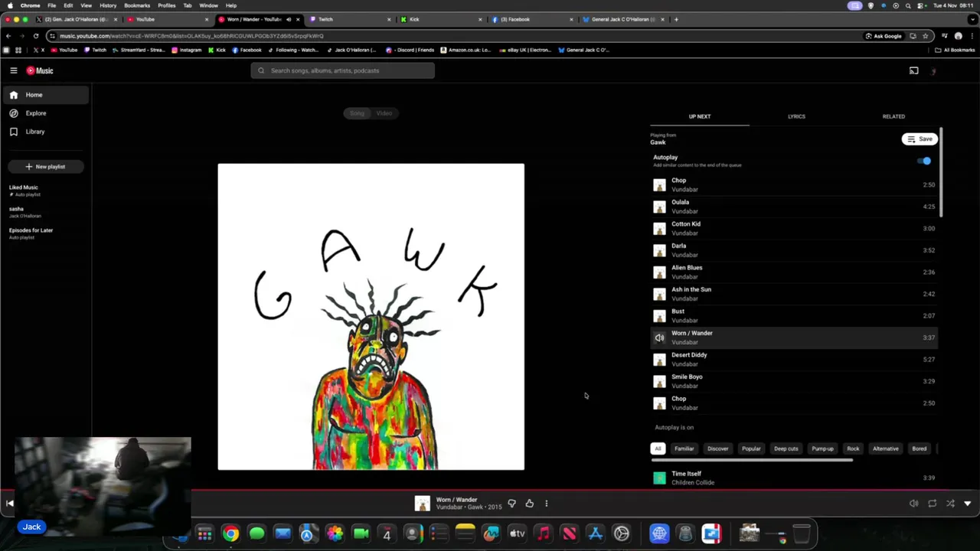The width and height of the screenshot is (980, 551).
Task: Click the previous track button
Action: click(9, 504)
